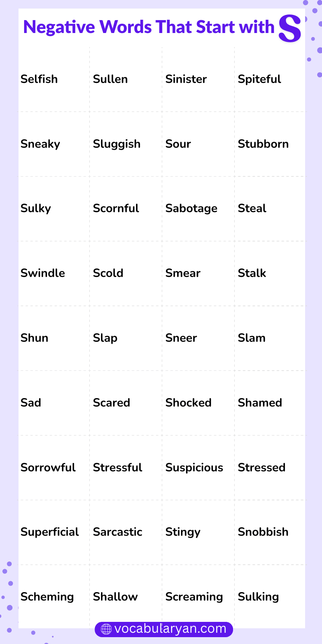Select the word "Suspicious"
Viewport: 322px width, 644px height.
tap(194, 467)
